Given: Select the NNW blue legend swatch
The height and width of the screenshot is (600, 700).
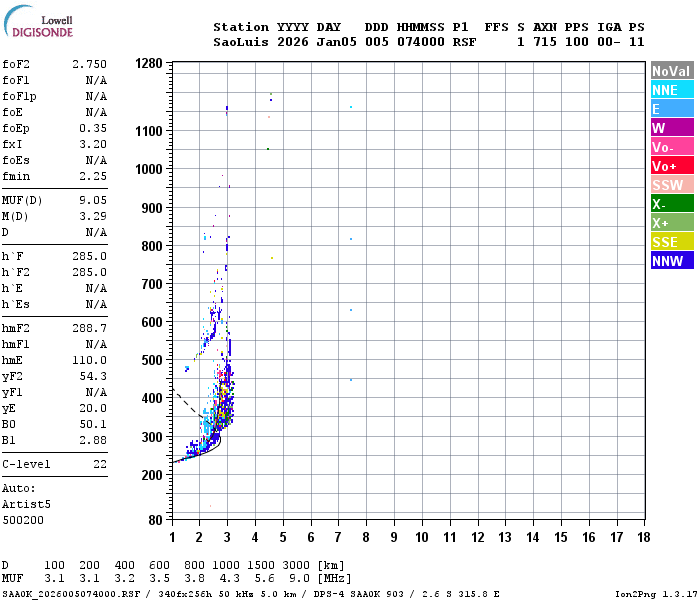Looking at the screenshot, I should pyautogui.click(x=672, y=260).
